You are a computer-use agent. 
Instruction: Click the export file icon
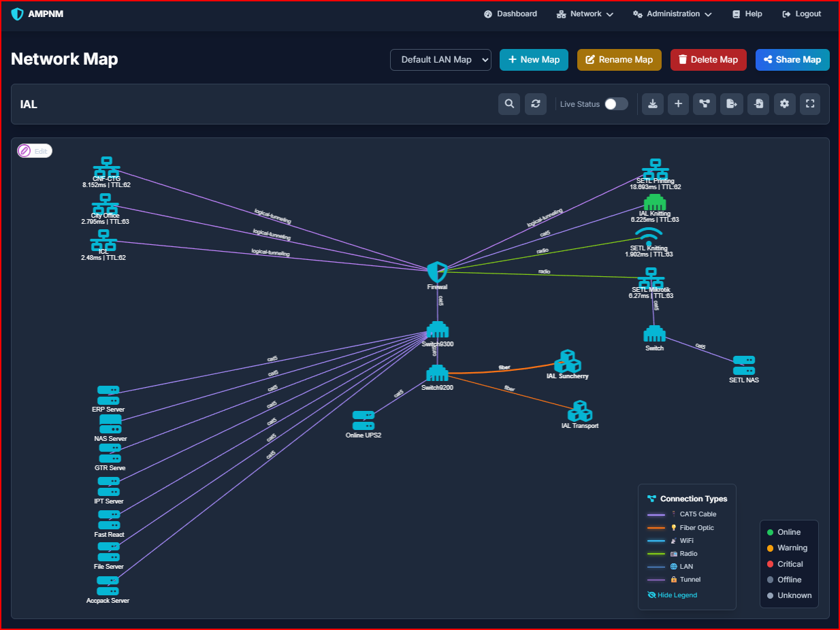pos(732,104)
